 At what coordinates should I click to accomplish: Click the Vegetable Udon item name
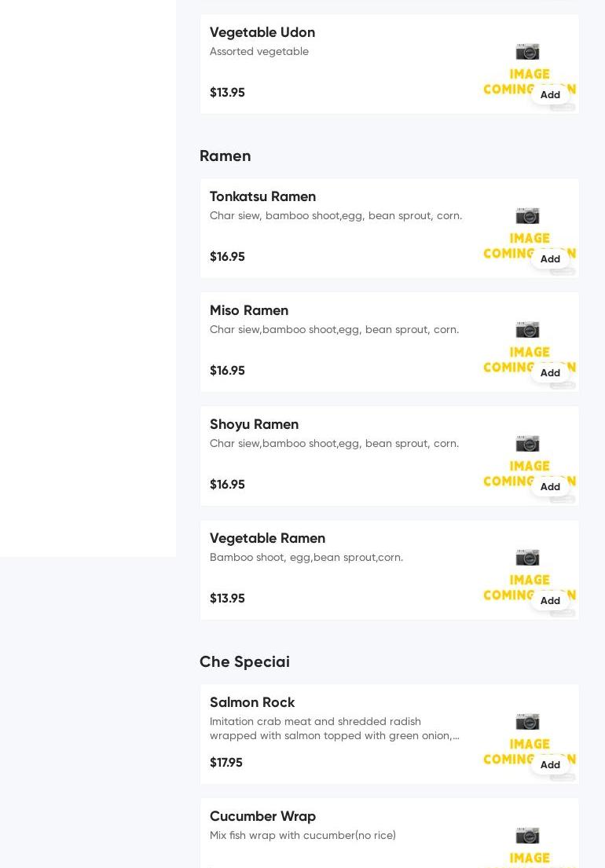(262, 32)
